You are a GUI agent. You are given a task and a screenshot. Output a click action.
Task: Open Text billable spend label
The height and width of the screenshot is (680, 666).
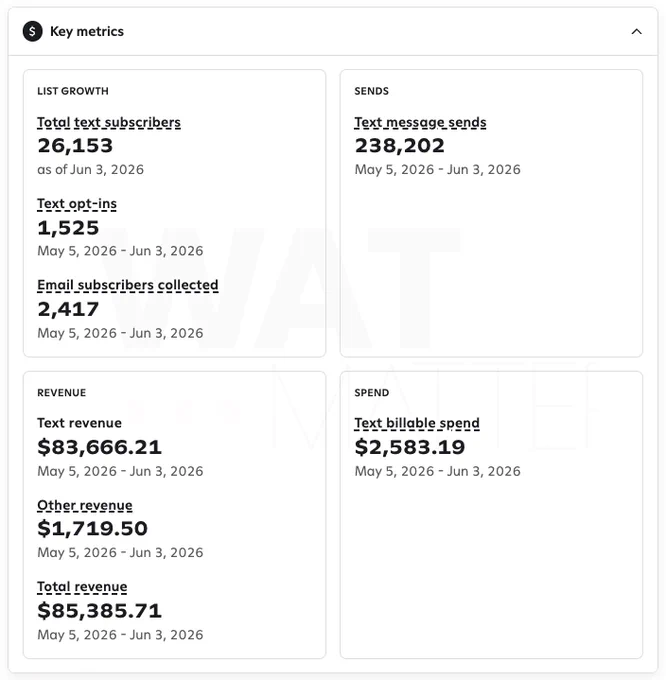[x=417, y=423]
